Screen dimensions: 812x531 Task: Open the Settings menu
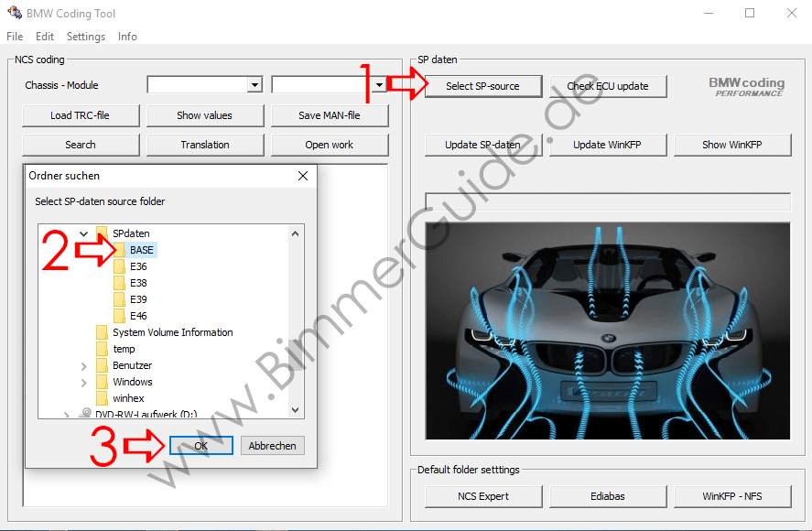click(85, 37)
